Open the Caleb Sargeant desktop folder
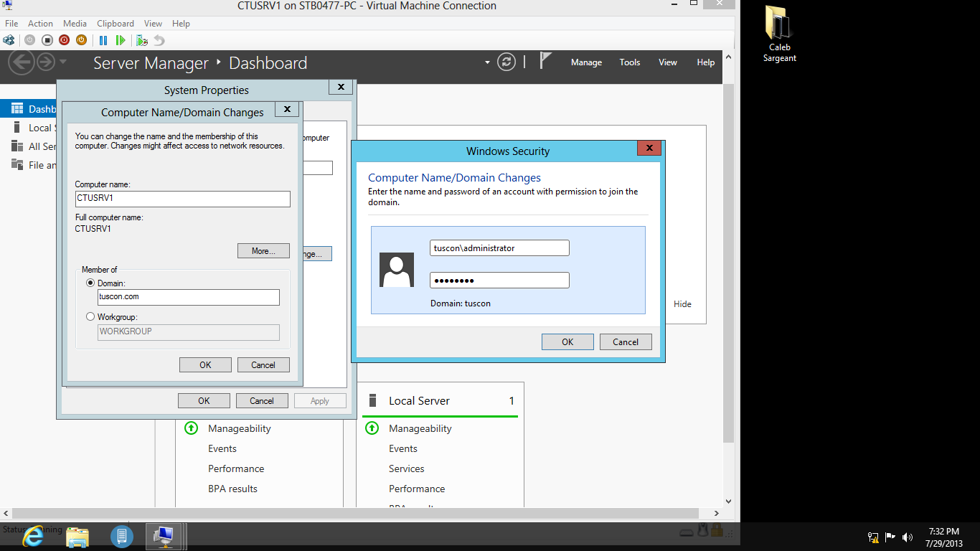The height and width of the screenshot is (551, 980). [779, 34]
